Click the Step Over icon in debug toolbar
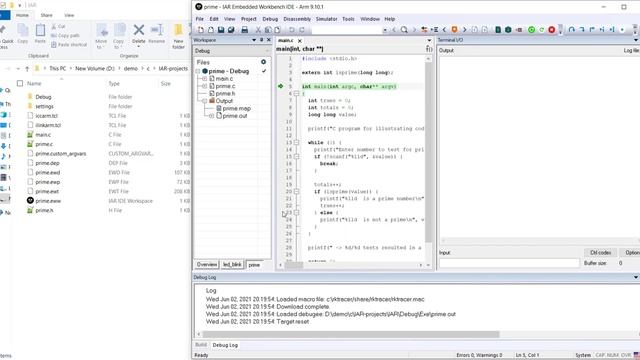The image size is (640, 360). click(572, 30)
